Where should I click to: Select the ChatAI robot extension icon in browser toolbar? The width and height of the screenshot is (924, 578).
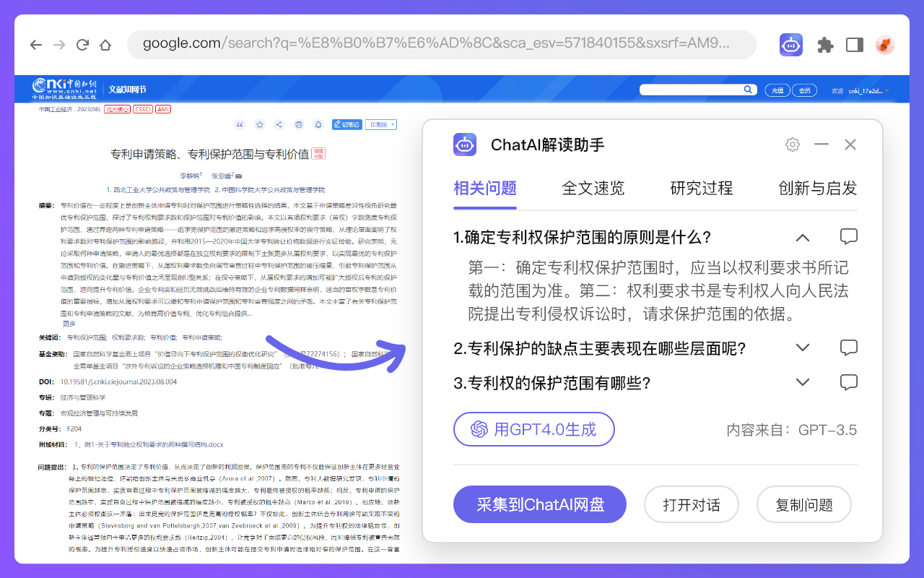(x=790, y=45)
